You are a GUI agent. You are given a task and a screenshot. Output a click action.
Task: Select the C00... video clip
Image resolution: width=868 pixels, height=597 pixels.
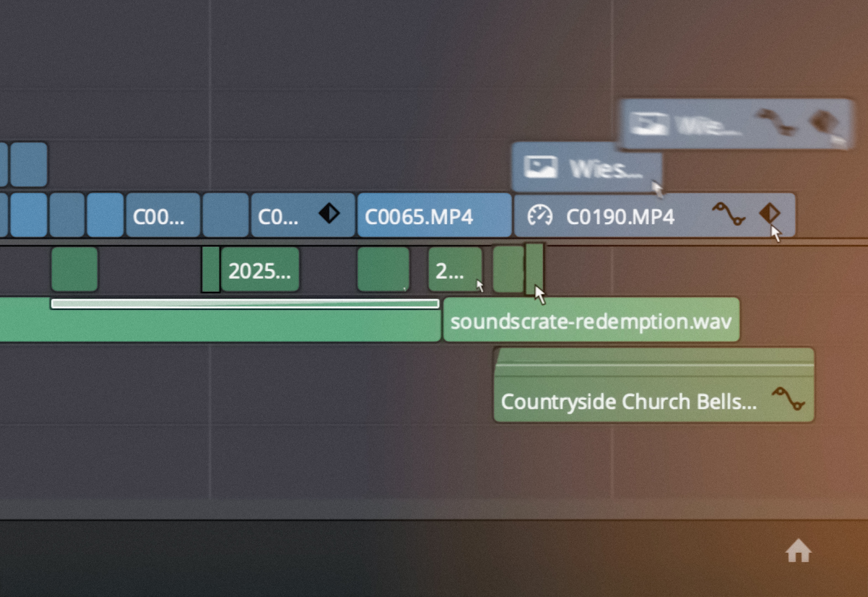click(163, 215)
